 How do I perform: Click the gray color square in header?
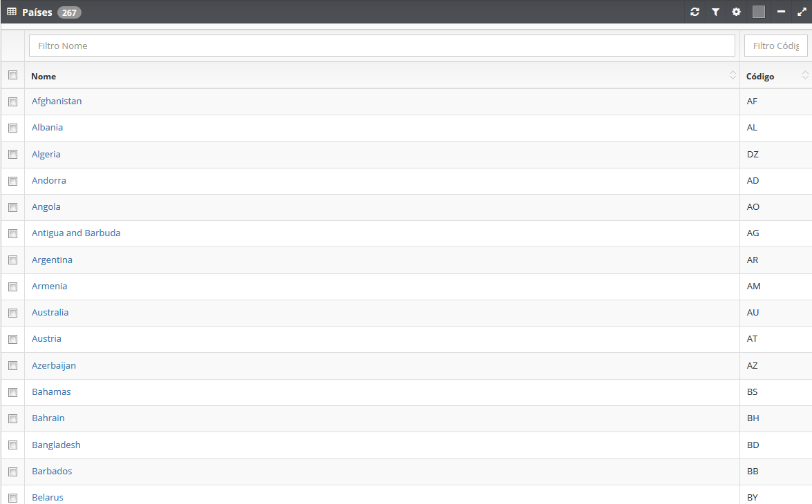pos(759,12)
